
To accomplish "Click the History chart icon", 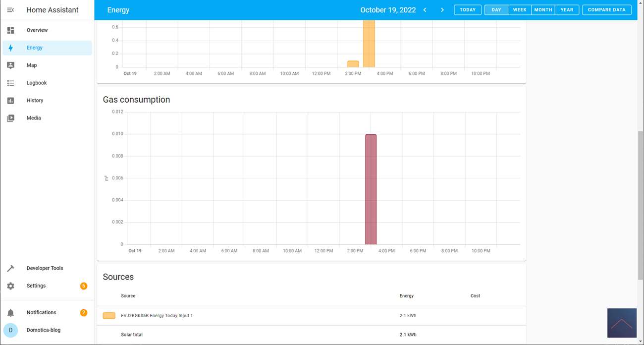I will point(10,101).
